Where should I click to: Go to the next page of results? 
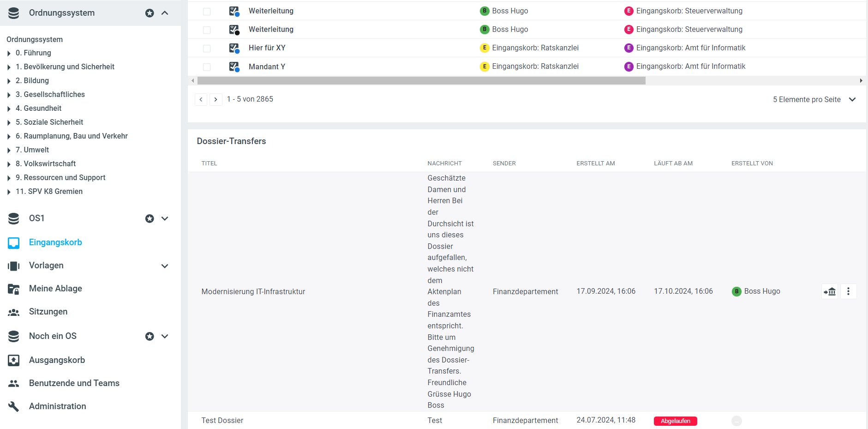(x=216, y=99)
